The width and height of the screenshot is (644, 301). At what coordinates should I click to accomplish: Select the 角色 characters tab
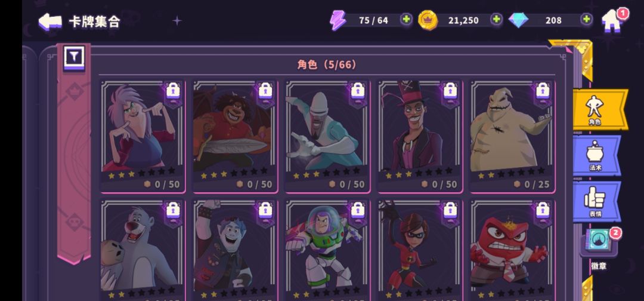599,109
